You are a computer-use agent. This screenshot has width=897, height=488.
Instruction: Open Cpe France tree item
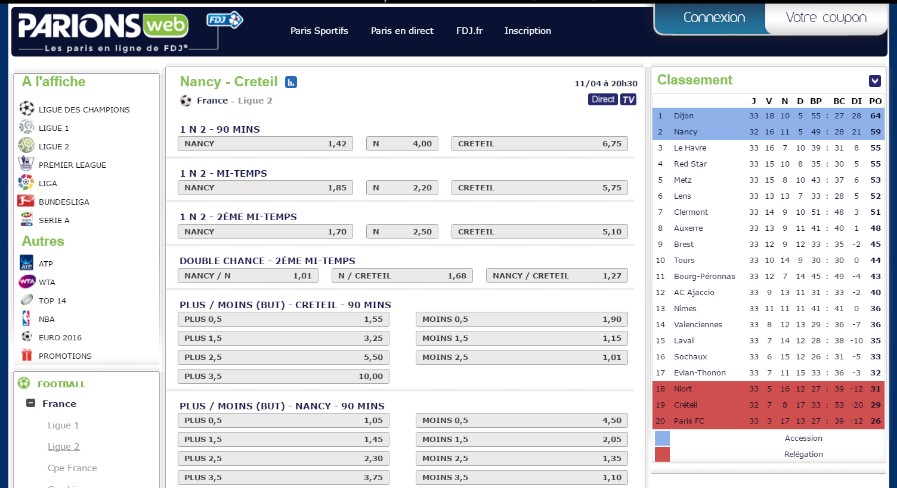[x=72, y=467]
